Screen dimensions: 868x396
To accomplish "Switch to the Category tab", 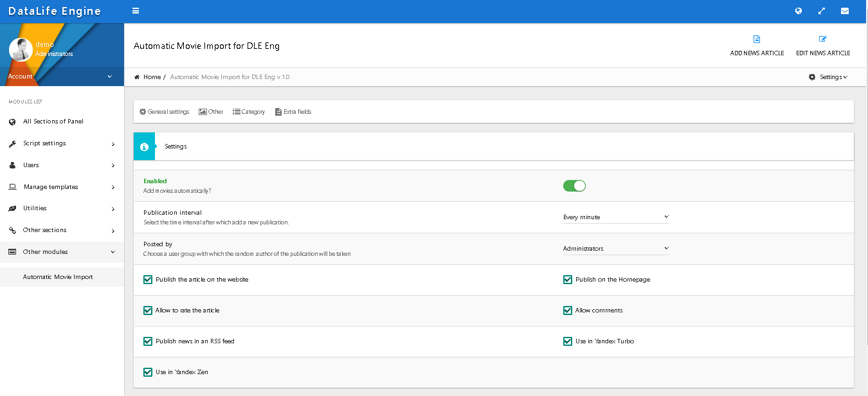I will click(x=249, y=112).
